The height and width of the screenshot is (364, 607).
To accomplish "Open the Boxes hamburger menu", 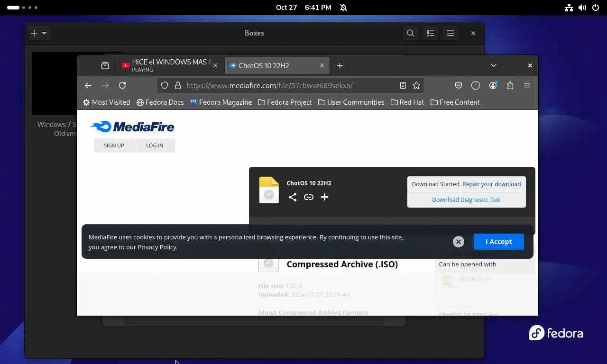I will (x=451, y=33).
